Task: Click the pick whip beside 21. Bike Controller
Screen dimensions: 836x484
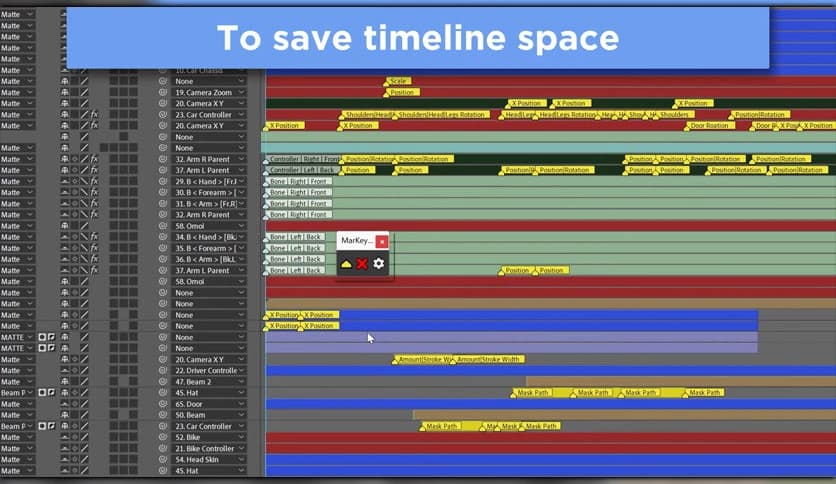Action: 163,448
